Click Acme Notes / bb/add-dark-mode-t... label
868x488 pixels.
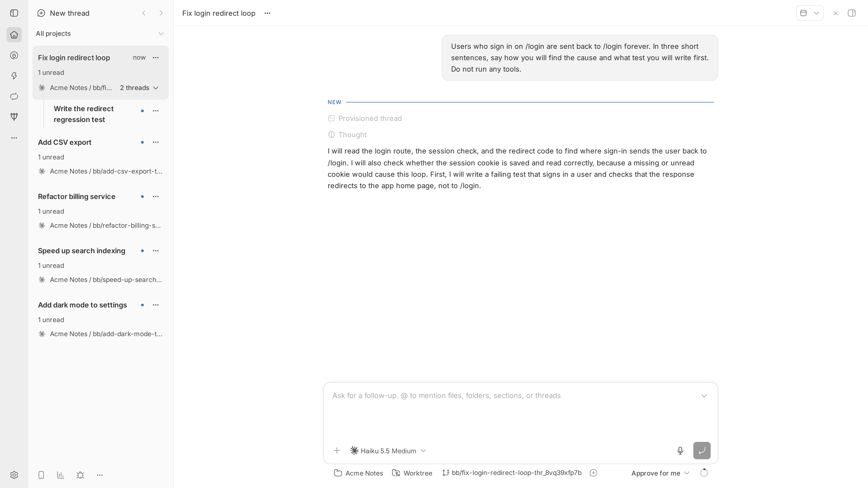click(106, 334)
